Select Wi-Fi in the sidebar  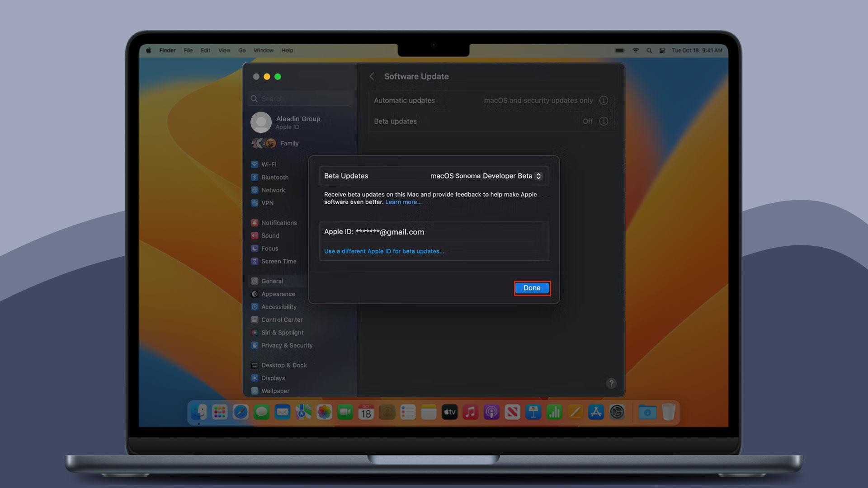(x=264, y=164)
